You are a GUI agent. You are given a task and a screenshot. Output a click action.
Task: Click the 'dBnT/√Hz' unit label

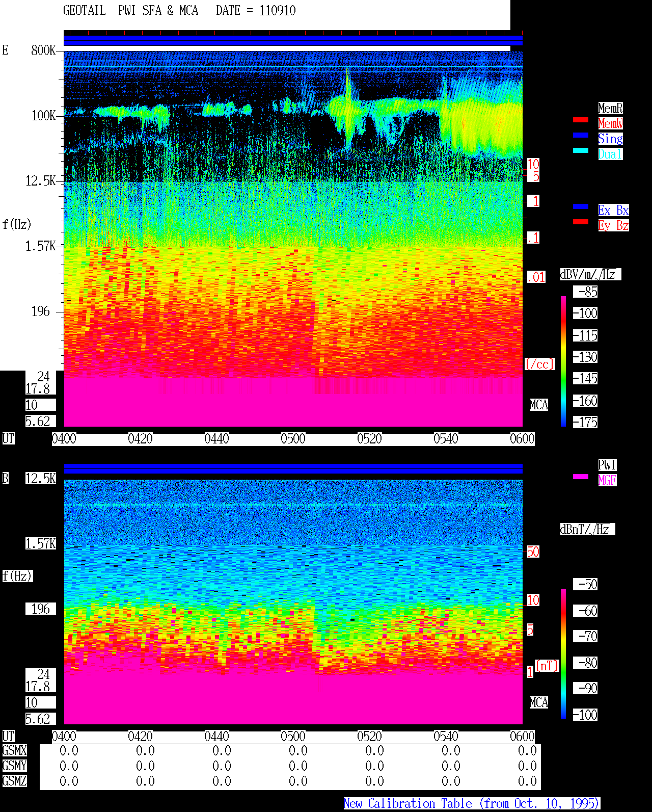point(587,529)
